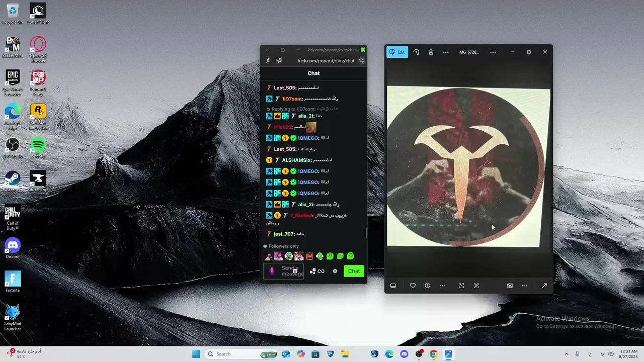644x362 pixels.
Task: Open Lunar Client desktop shortcut
Action: [38, 14]
